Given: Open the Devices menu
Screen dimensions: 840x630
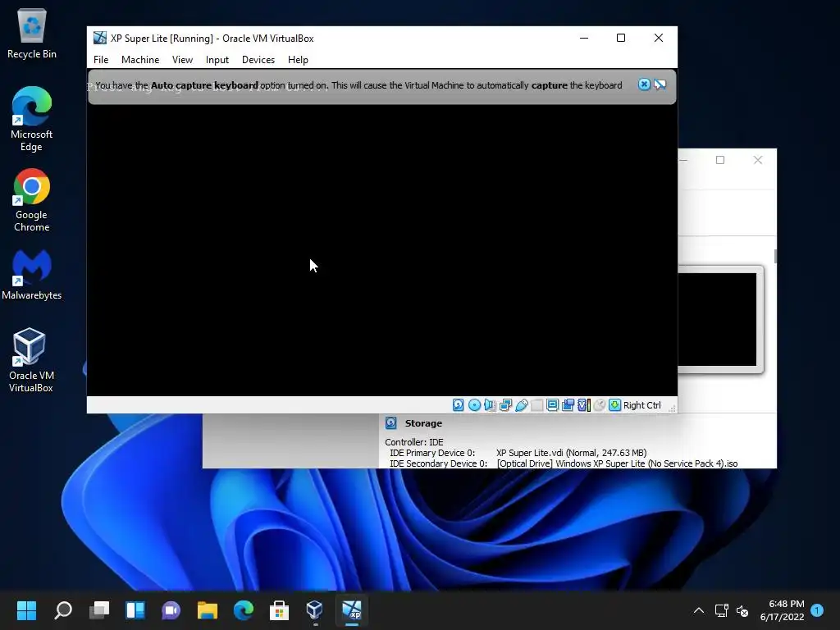Looking at the screenshot, I should pos(258,59).
